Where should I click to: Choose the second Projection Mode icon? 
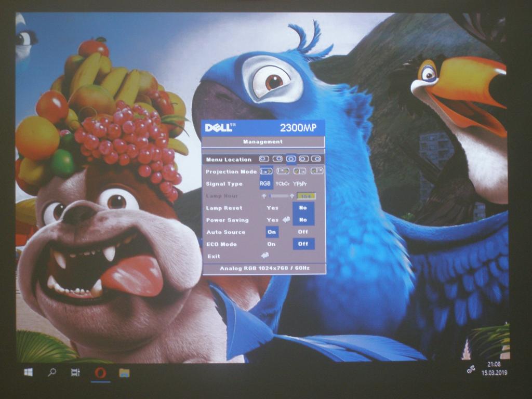point(283,171)
